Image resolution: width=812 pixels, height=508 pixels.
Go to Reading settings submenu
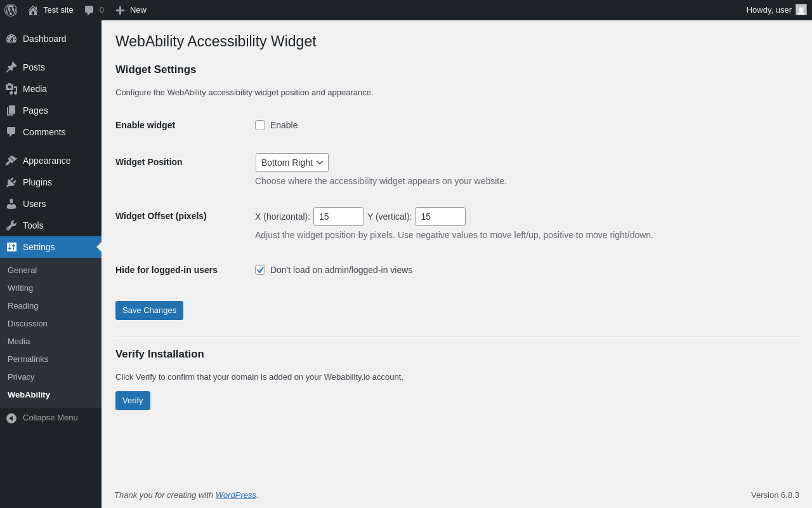23,306
